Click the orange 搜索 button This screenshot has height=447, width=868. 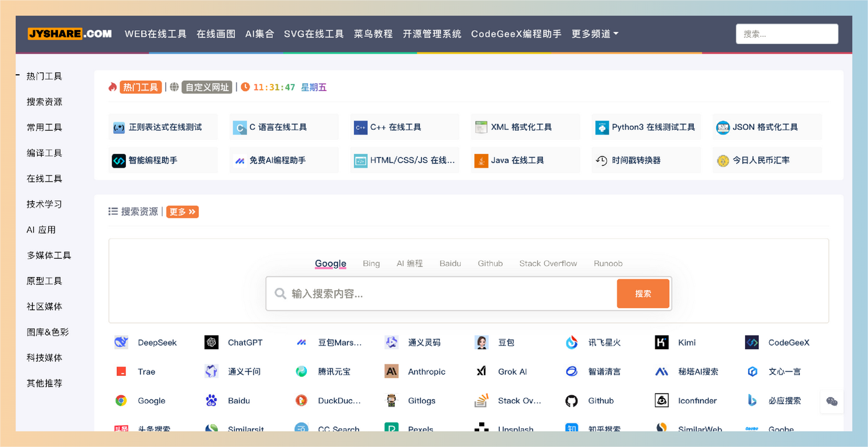pos(643,294)
